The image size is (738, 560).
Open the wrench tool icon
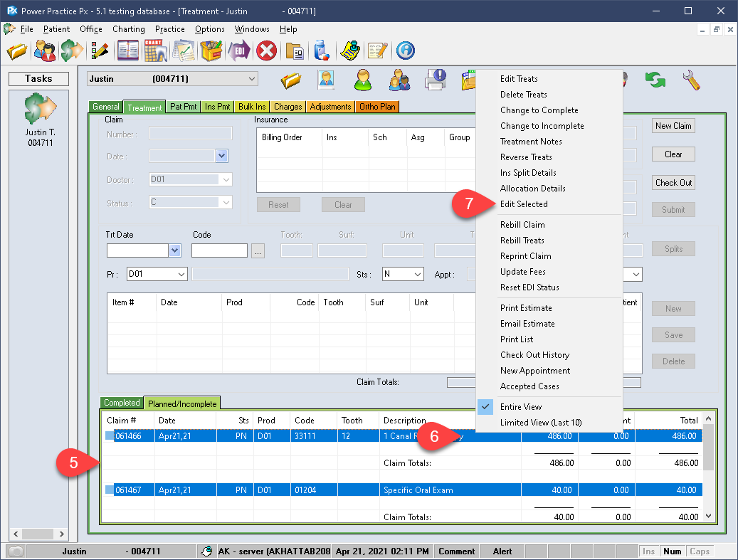click(691, 80)
